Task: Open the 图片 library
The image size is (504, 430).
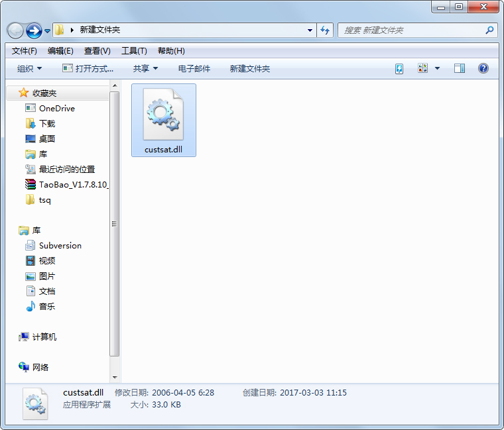Action: [x=47, y=276]
